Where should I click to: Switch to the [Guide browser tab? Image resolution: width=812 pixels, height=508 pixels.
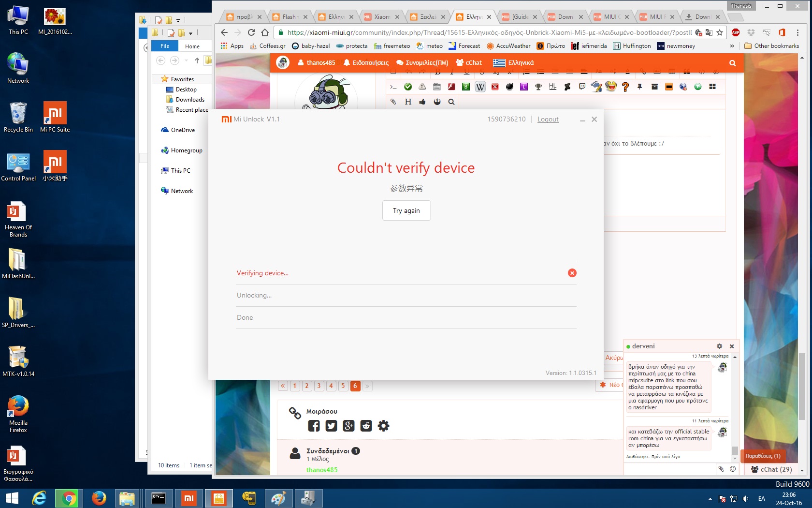(x=520, y=16)
